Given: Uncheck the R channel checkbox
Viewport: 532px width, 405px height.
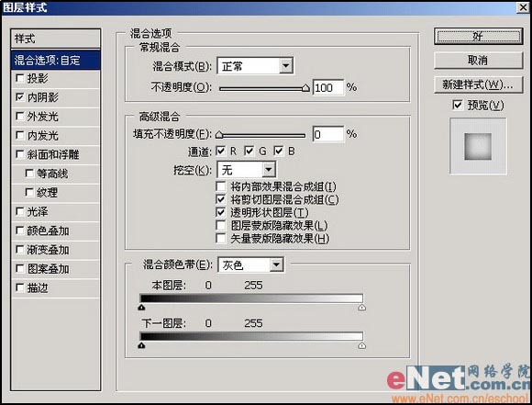Looking at the screenshot, I should 220,151.
